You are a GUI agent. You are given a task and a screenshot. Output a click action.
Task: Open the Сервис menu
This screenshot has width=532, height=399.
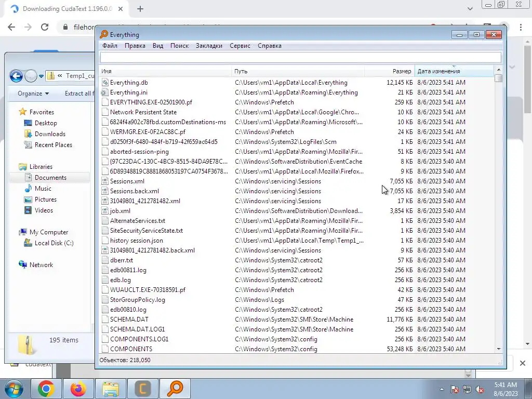point(240,46)
